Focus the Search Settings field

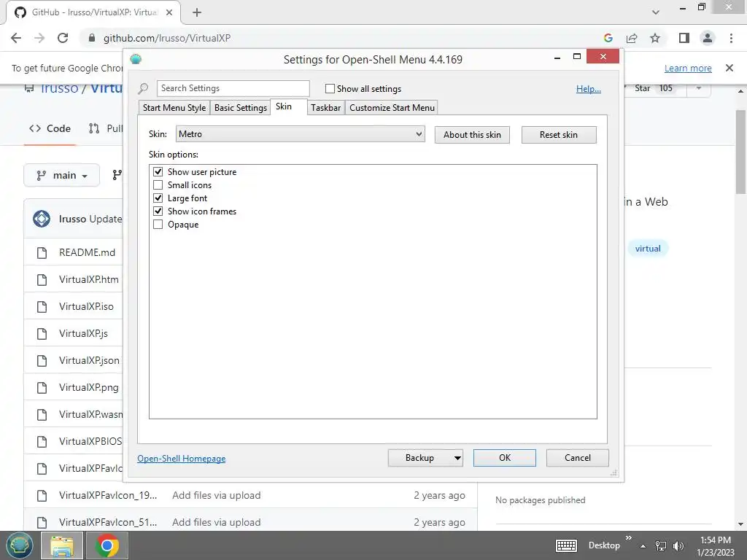[x=233, y=88]
